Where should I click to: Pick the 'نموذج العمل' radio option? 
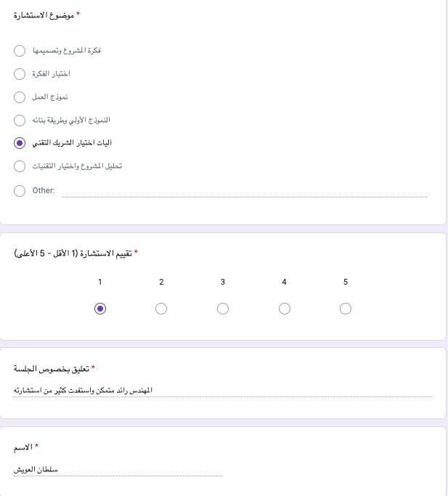click(20, 97)
